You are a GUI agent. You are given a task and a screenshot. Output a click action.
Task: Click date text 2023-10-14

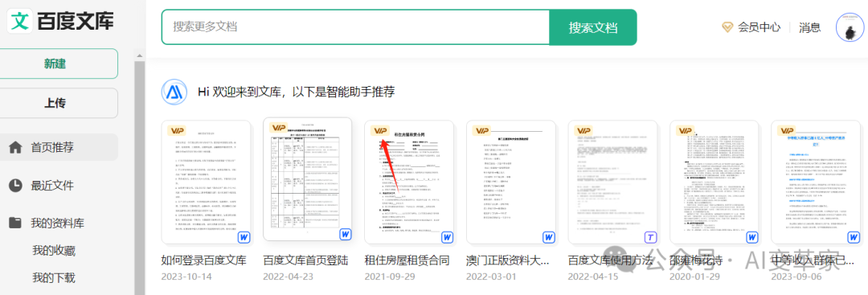click(186, 277)
